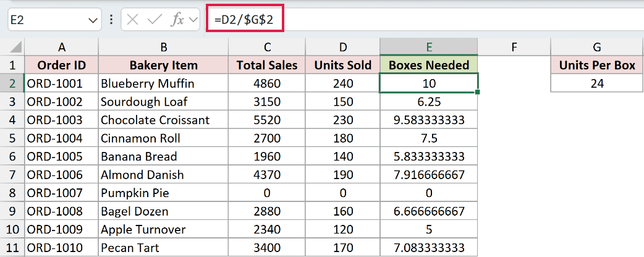Select column C header
The height and width of the screenshot is (257, 644).
(x=268, y=47)
